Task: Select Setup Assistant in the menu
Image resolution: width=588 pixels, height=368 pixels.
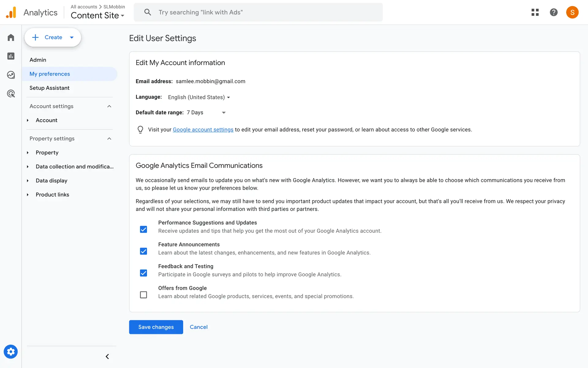Action: (49, 88)
